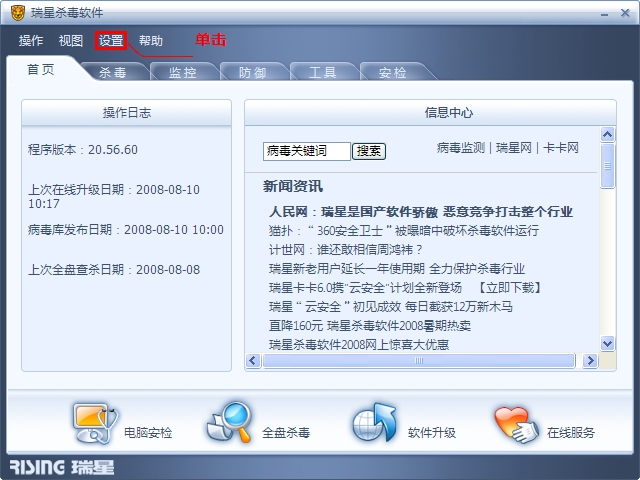Click the scroll up arrow in 信息中心
The image size is (640, 480).
pyautogui.click(x=607, y=134)
